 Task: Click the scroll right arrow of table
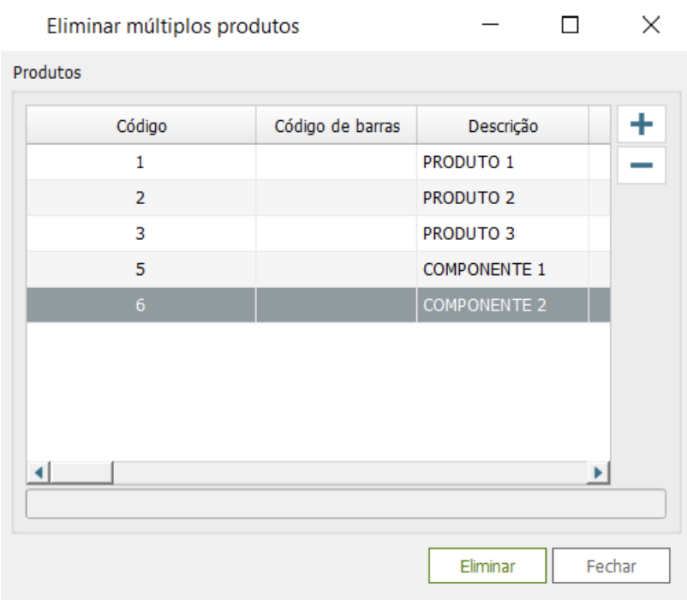(598, 473)
